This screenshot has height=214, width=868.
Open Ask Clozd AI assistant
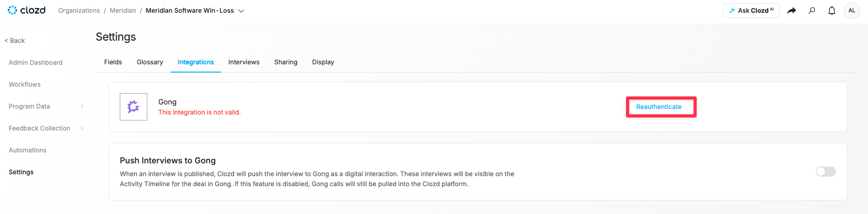point(751,10)
